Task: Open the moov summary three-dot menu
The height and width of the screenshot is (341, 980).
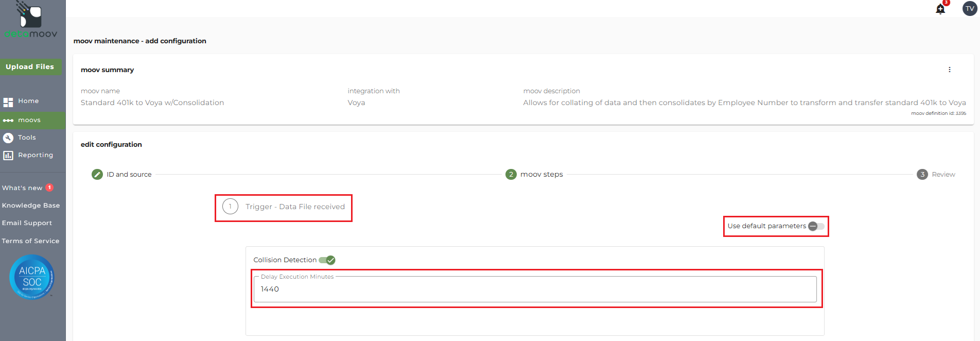Action: click(x=950, y=70)
